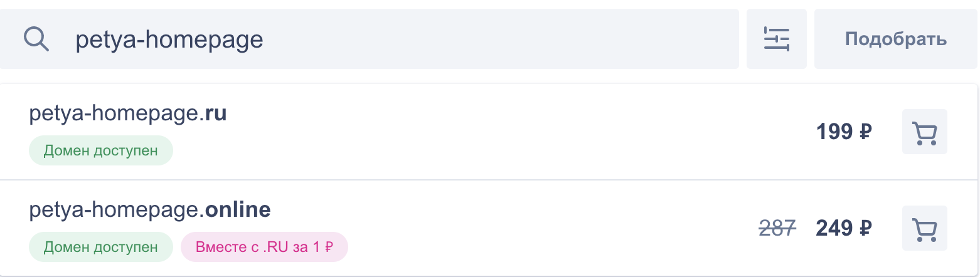Add petya-homepage.online to the cart
980x277 pixels.
point(924,228)
